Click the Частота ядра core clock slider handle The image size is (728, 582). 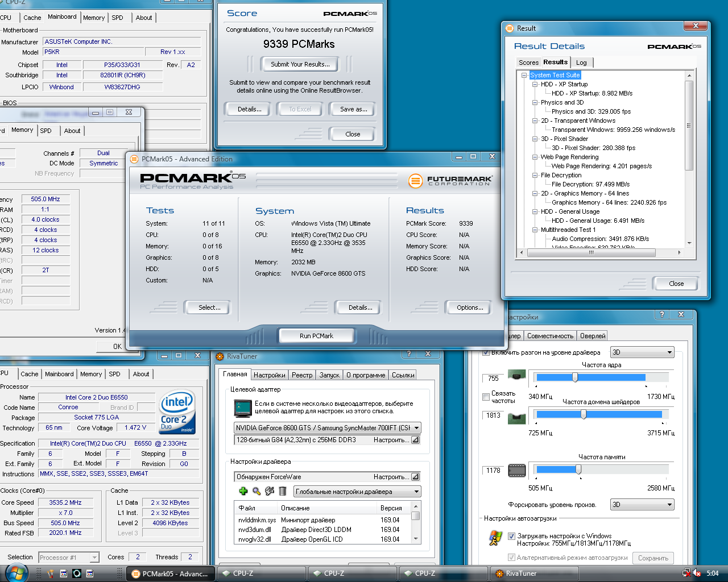point(575,377)
